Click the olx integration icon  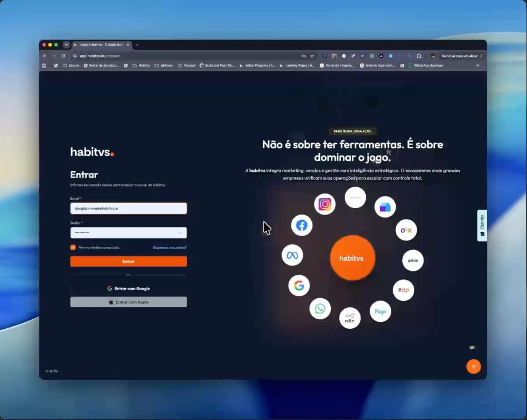tap(406, 230)
